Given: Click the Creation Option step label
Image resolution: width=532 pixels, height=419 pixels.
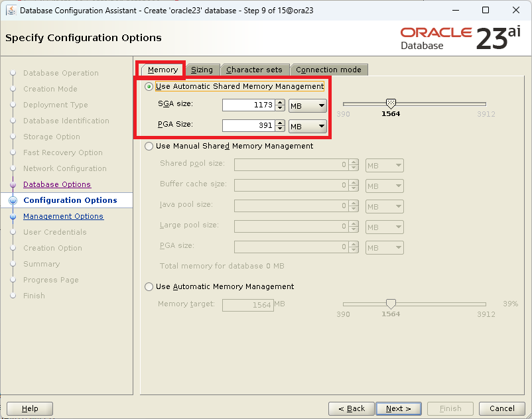Looking at the screenshot, I should tap(52, 248).
